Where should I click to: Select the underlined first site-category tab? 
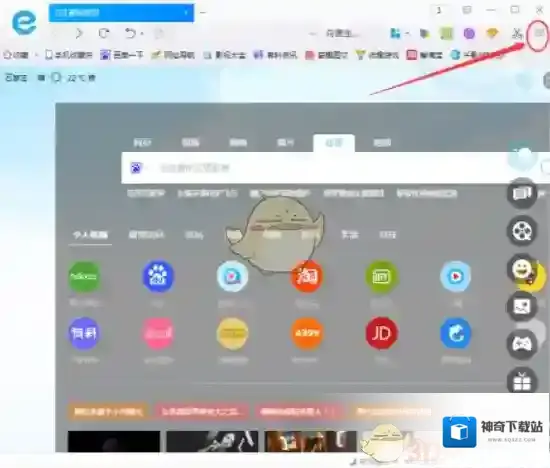coord(90,235)
